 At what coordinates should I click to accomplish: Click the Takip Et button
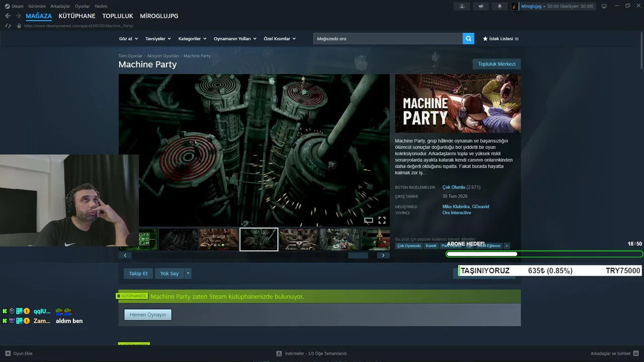138,274
